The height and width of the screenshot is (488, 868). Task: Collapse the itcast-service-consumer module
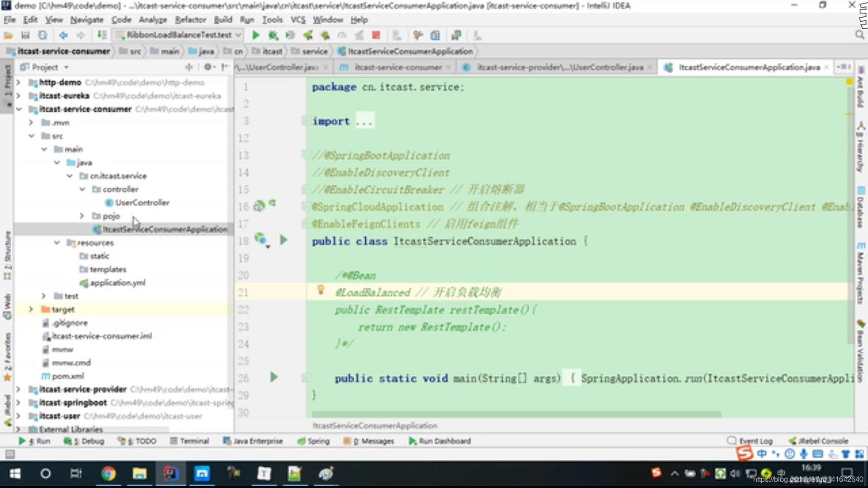pyautogui.click(x=18, y=109)
